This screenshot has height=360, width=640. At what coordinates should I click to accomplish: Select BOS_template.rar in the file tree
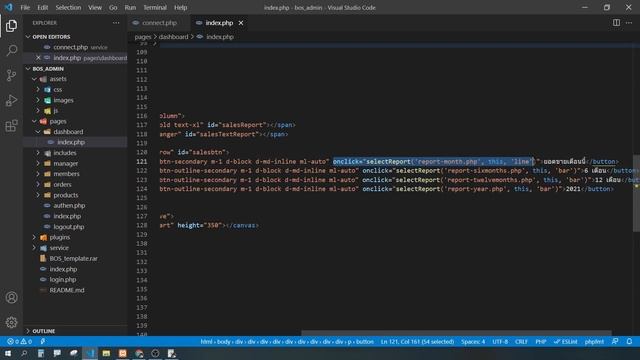tap(73, 258)
